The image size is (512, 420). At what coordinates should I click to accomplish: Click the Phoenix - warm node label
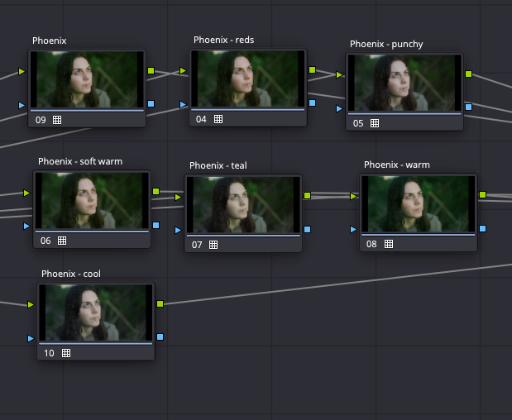click(397, 165)
